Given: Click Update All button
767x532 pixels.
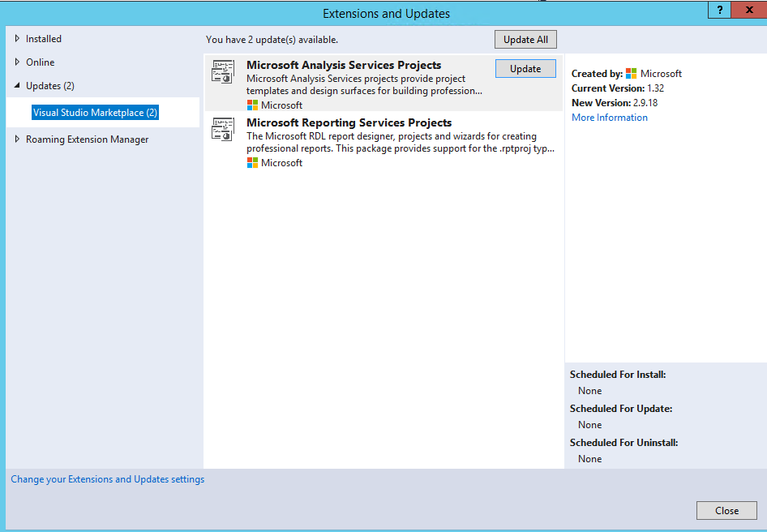Looking at the screenshot, I should tap(525, 39).
